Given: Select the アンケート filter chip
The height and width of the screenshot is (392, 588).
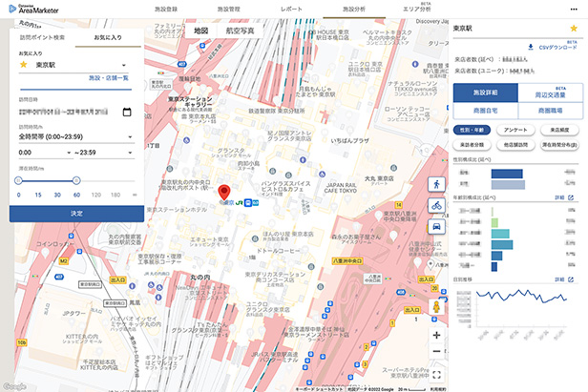Looking at the screenshot, I should click(515, 130).
